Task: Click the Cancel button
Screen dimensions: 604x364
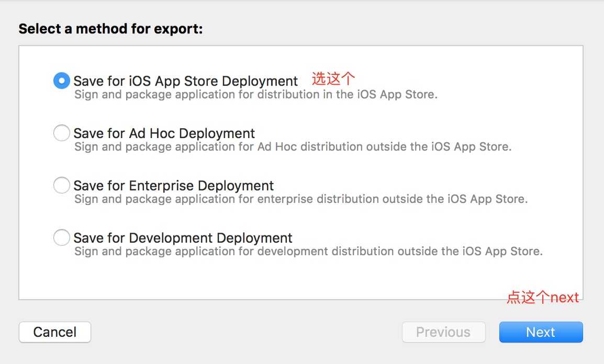Action: (x=55, y=332)
